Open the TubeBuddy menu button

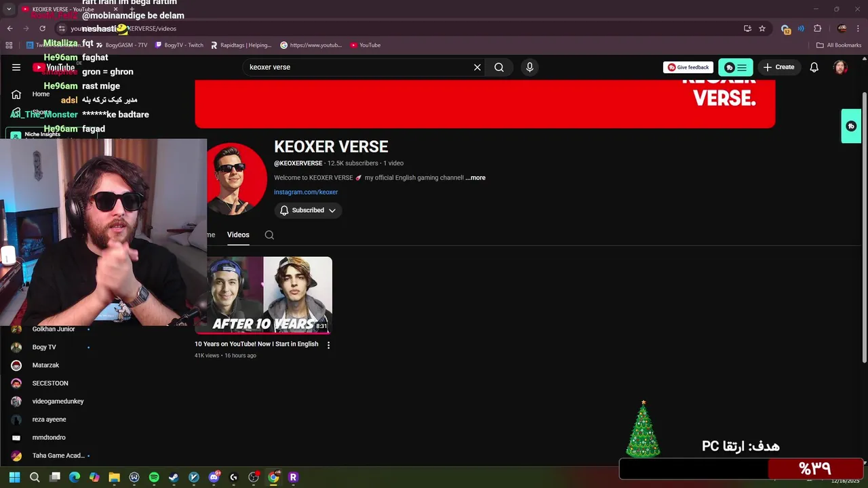736,67
